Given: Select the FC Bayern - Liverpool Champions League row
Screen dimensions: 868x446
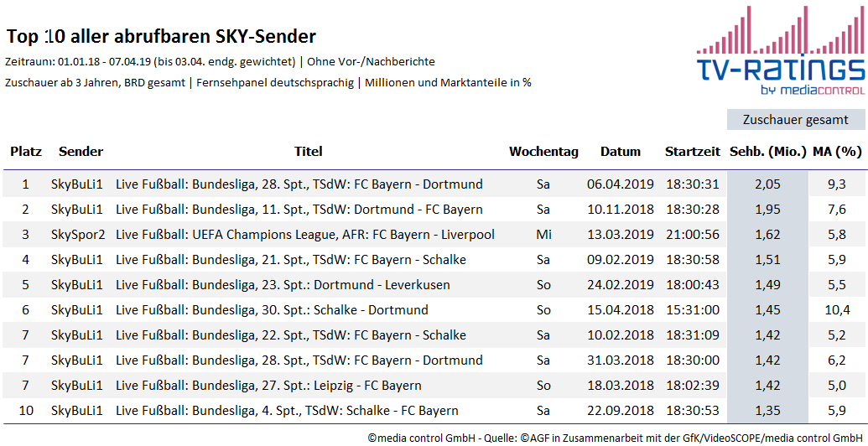Looking at the screenshot, I should click(434, 235).
